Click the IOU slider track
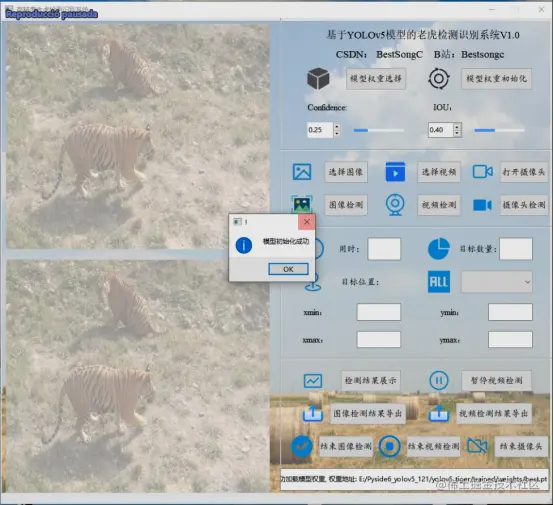The width and height of the screenshot is (554, 505). pos(499,130)
